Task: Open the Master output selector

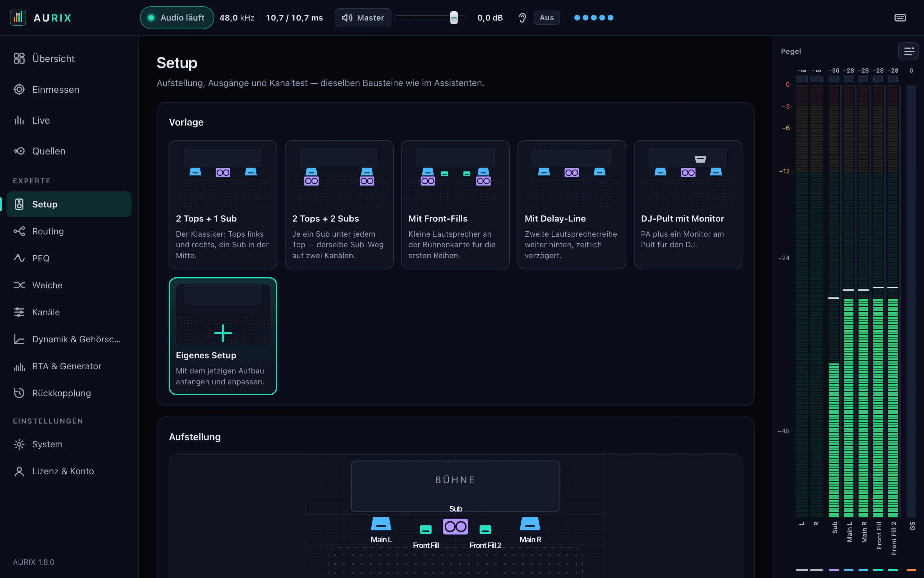Action: 363,18
